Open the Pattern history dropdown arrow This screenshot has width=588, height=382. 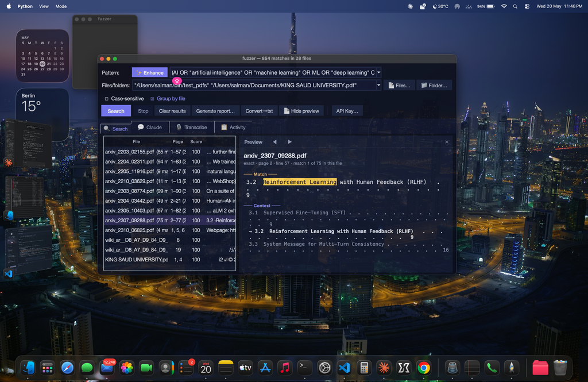point(379,72)
